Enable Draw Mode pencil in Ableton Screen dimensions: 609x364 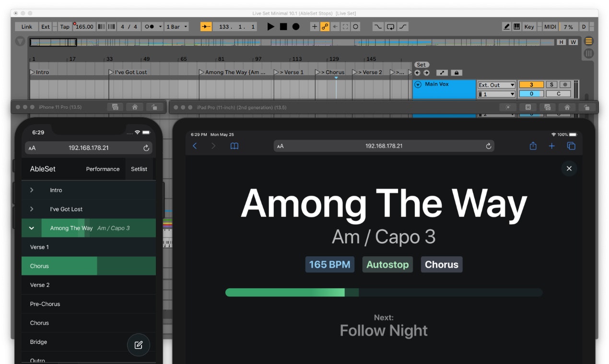click(507, 27)
